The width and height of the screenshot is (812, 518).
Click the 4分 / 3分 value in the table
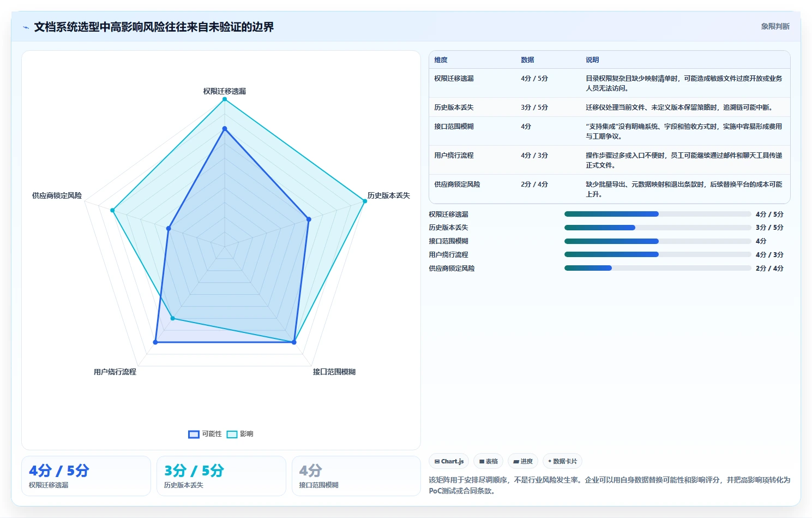click(x=534, y=156)
